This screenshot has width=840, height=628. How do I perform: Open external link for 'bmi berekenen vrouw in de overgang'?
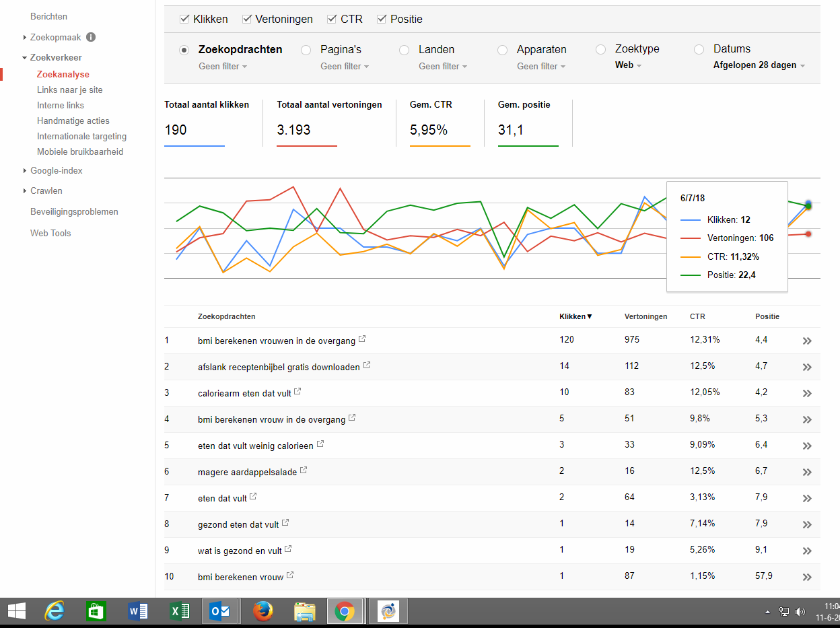352,418
